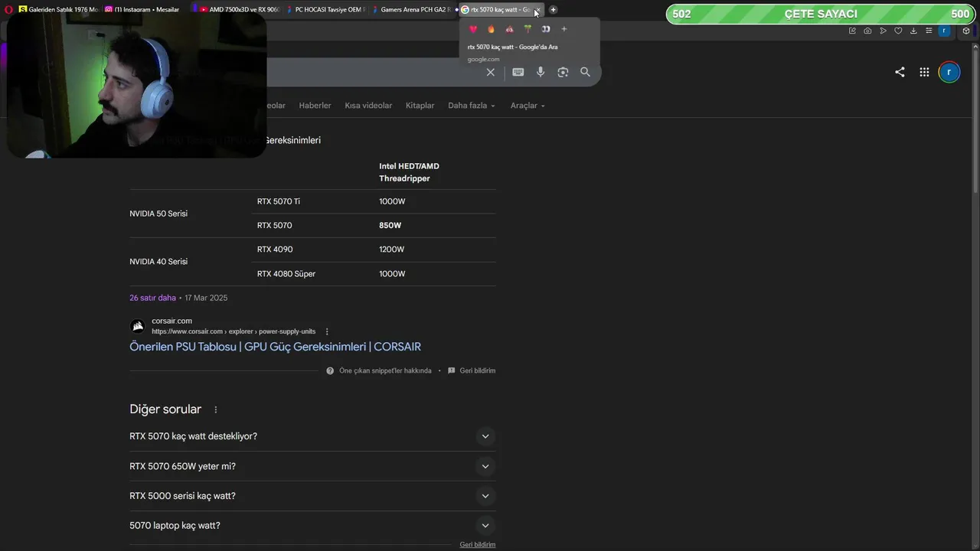Click the Opera profile badge in toolbar

click(944, 31)
